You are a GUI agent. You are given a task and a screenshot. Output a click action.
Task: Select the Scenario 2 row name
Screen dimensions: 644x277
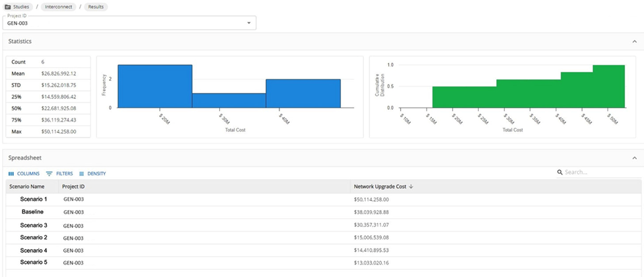(x=34, y=237)
